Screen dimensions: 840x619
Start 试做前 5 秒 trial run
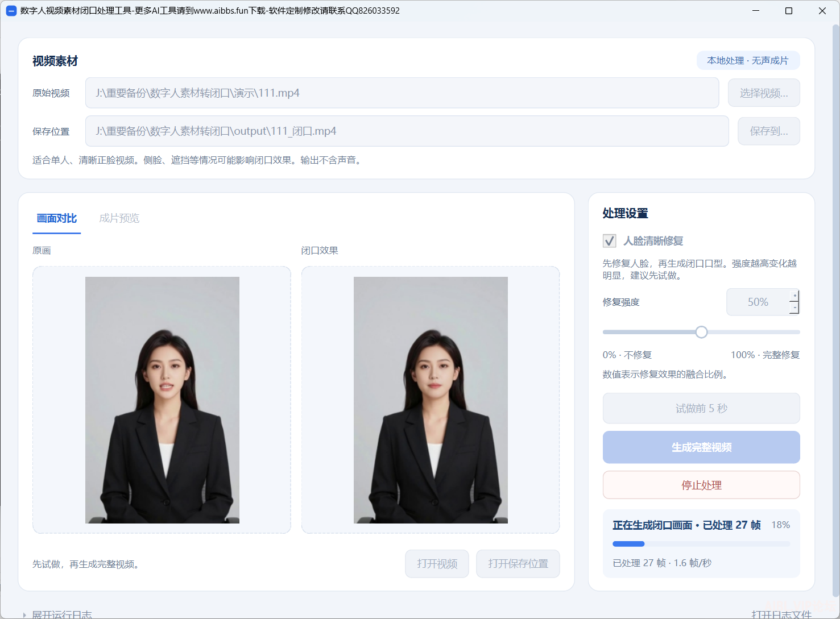(701, 408)
